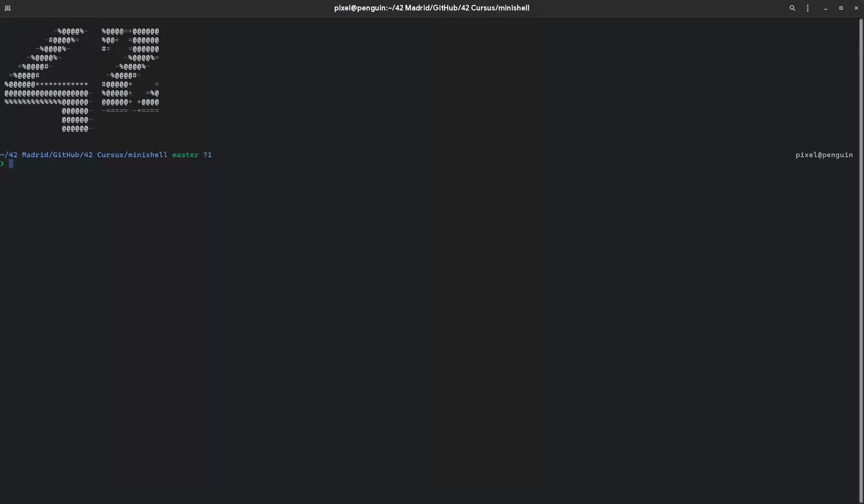Minimize the terminal window

pos(825,8)
